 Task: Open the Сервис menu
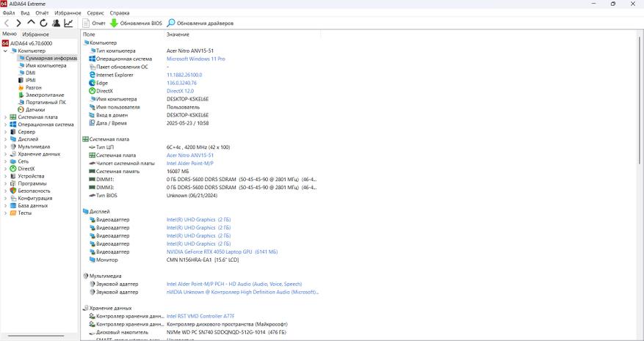click(95, 13)
